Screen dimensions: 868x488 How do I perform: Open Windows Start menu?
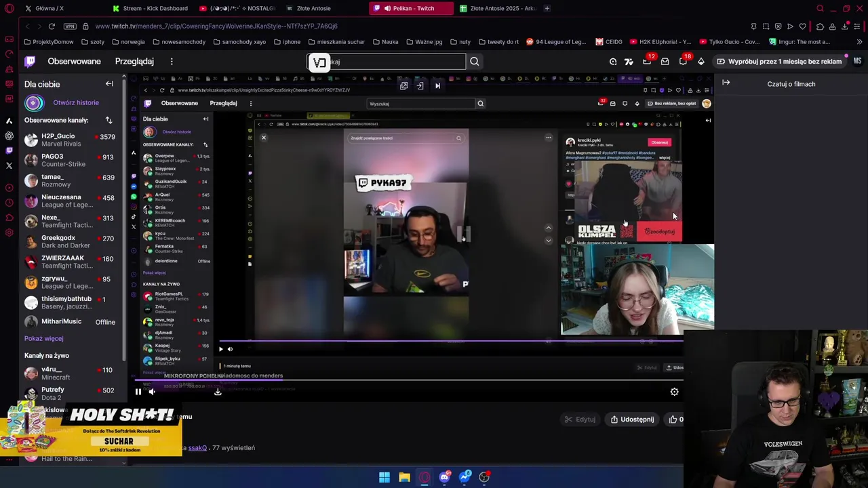click(384, 477)
